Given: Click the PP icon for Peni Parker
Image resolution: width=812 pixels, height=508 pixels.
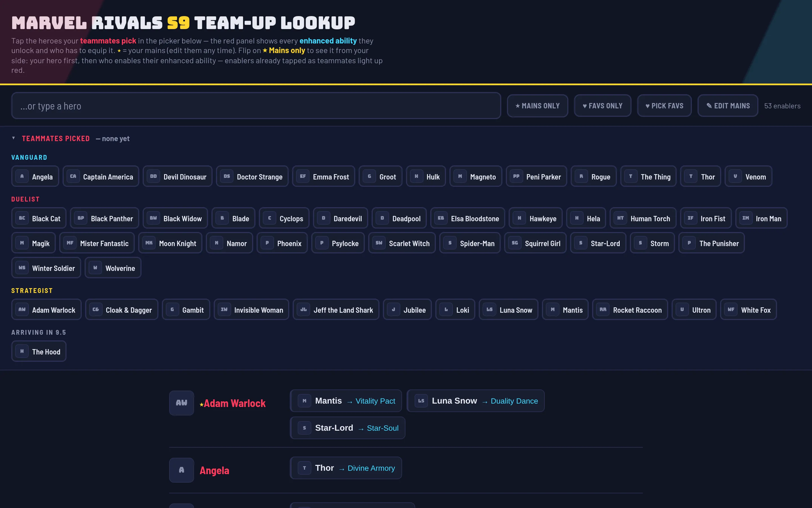Looking at the screenshot, I should pyautogui.click(x=517, y=176).
